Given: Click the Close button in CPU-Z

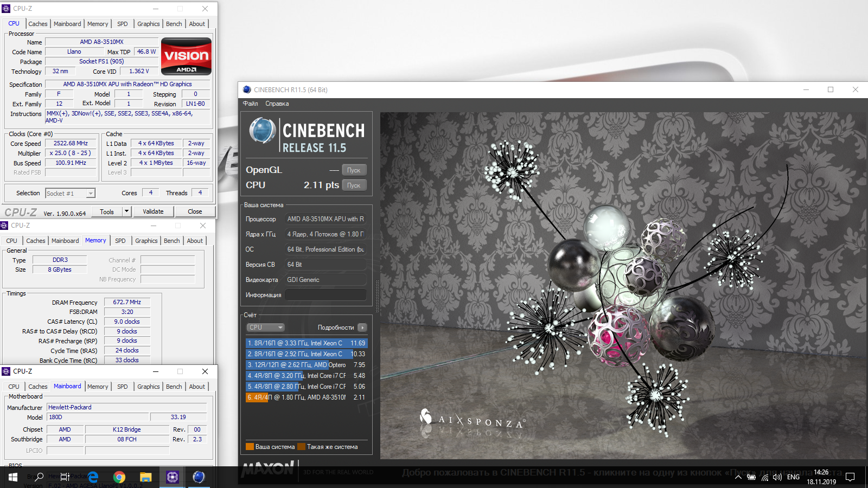Looking at the screenshot, I should [195, 212].
